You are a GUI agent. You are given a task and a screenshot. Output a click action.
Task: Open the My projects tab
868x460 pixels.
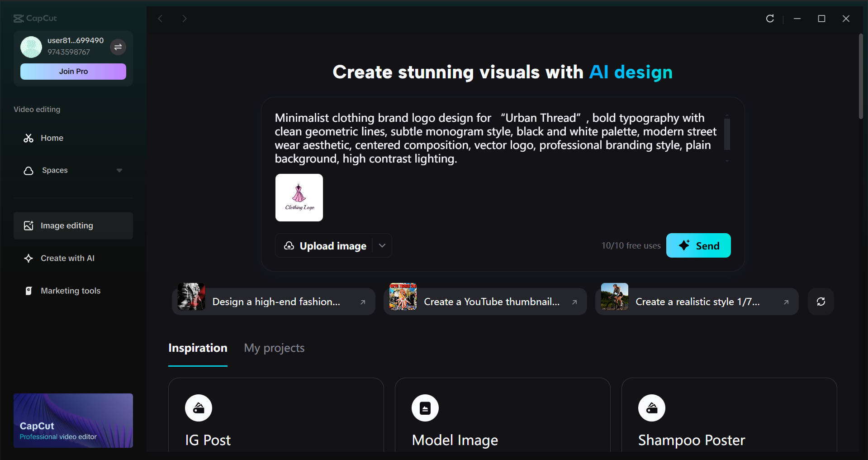(x=274, y=348)
